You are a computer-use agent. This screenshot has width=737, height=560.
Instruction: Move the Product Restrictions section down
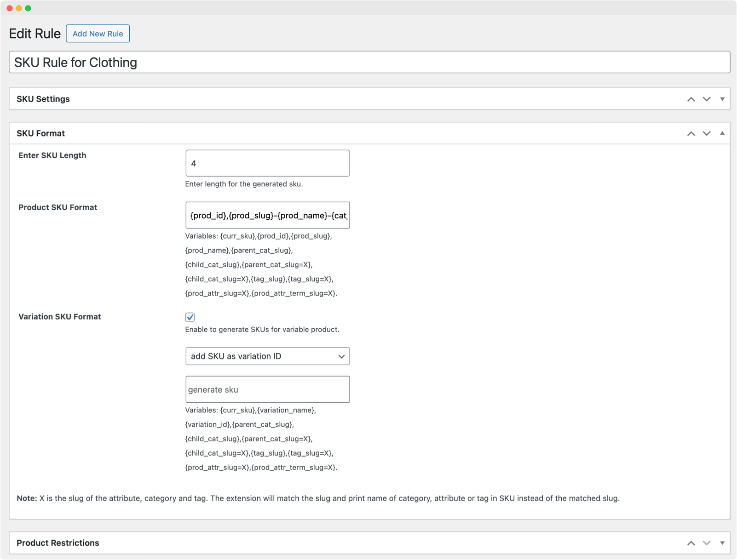pos(706,543)
